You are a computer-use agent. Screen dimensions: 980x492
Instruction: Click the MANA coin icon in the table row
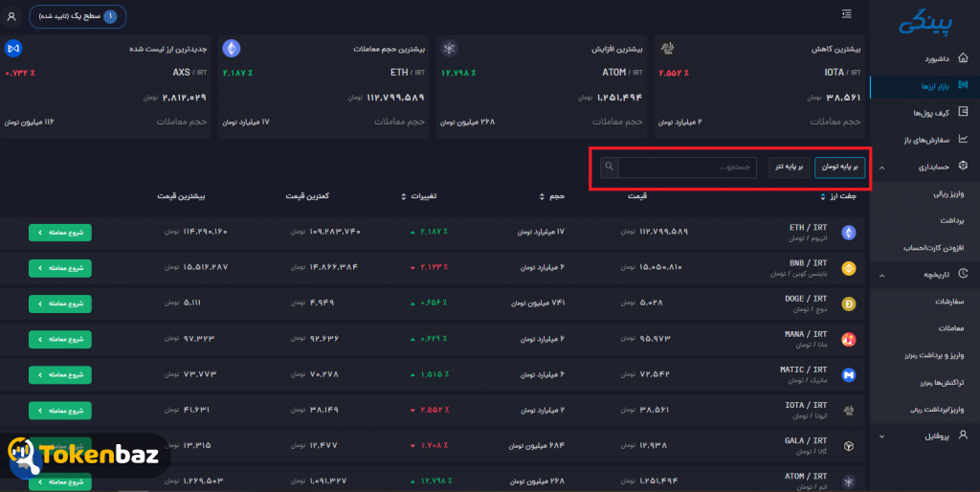[848, 340]
